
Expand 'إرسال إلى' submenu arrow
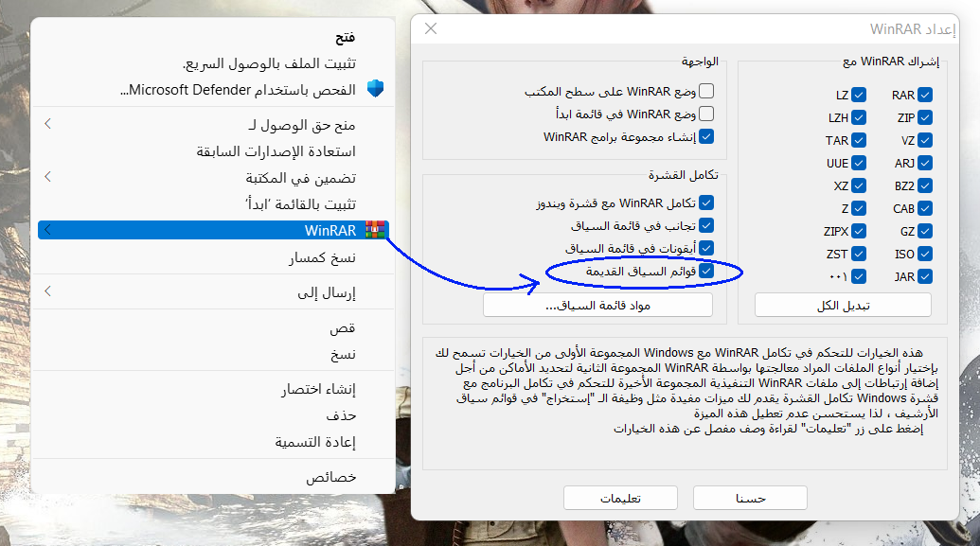48,291
